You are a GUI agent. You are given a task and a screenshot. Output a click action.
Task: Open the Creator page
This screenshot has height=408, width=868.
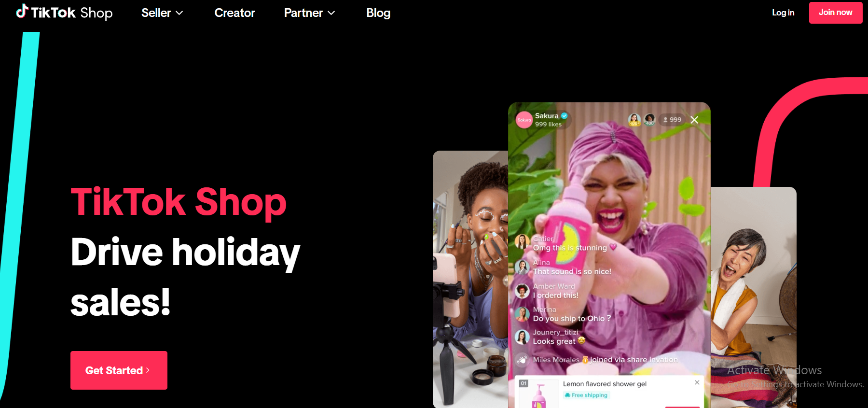(x=234, y=13)
